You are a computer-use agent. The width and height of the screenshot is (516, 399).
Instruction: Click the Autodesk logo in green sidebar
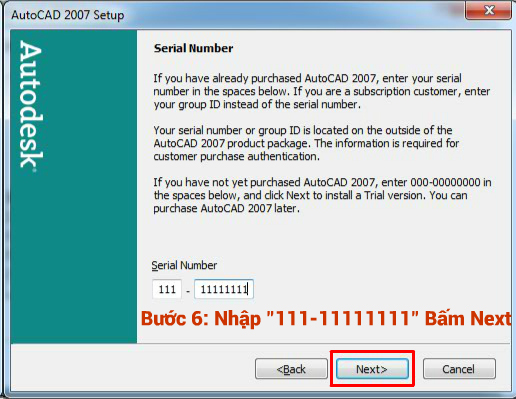pos(31,106)
